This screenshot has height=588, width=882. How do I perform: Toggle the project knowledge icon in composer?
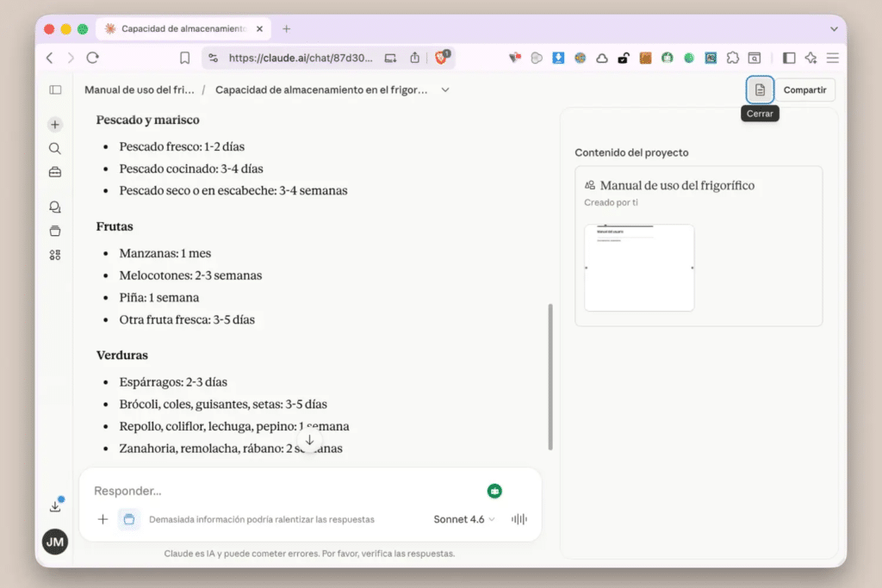pos(129,519)
